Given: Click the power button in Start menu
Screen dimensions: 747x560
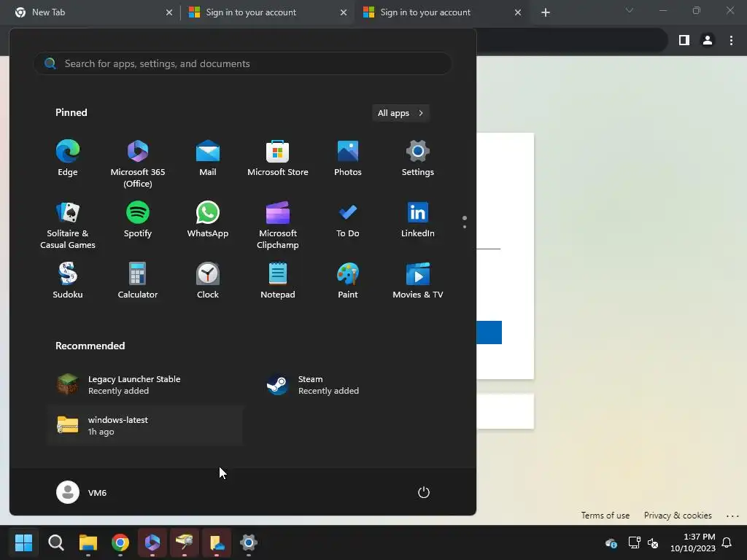Looking at the screenshot, I should pos(424,492).
